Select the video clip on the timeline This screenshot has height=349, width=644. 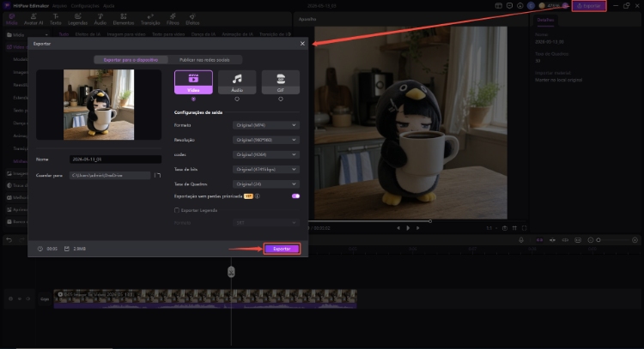click(x=205, y=299)
